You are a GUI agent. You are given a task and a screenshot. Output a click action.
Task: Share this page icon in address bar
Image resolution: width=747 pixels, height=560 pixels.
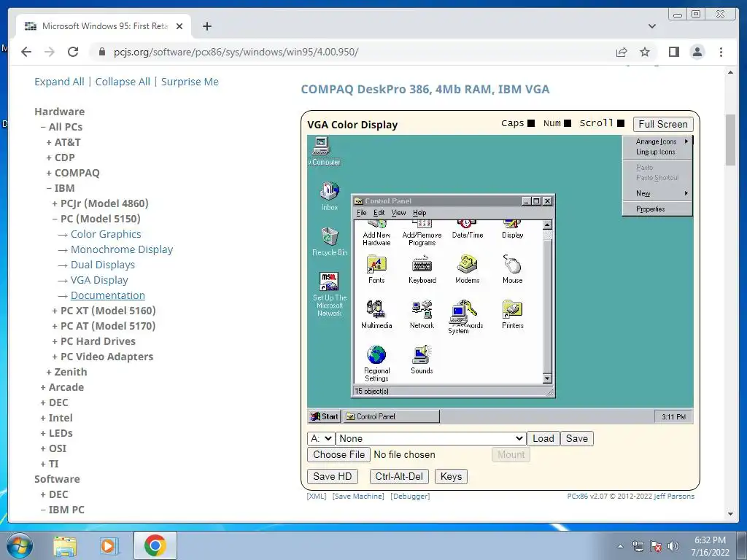622,52
